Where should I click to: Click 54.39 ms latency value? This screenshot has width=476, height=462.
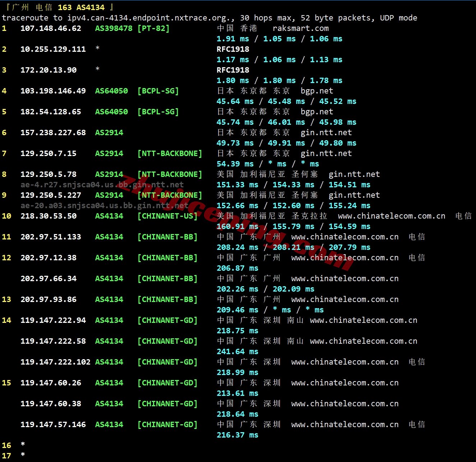(x=235, y=164)
